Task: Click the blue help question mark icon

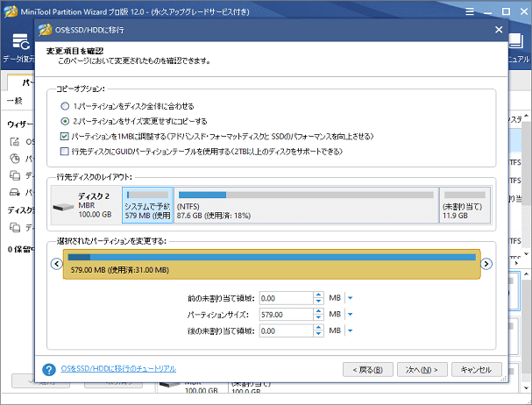Action: (x=49, y=370)
